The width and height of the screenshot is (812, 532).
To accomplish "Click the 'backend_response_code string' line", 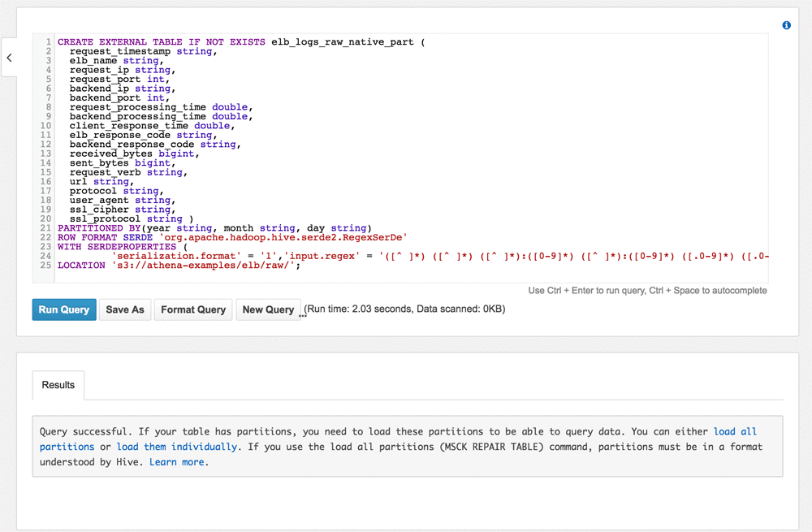I will click(x=155, y=145).
